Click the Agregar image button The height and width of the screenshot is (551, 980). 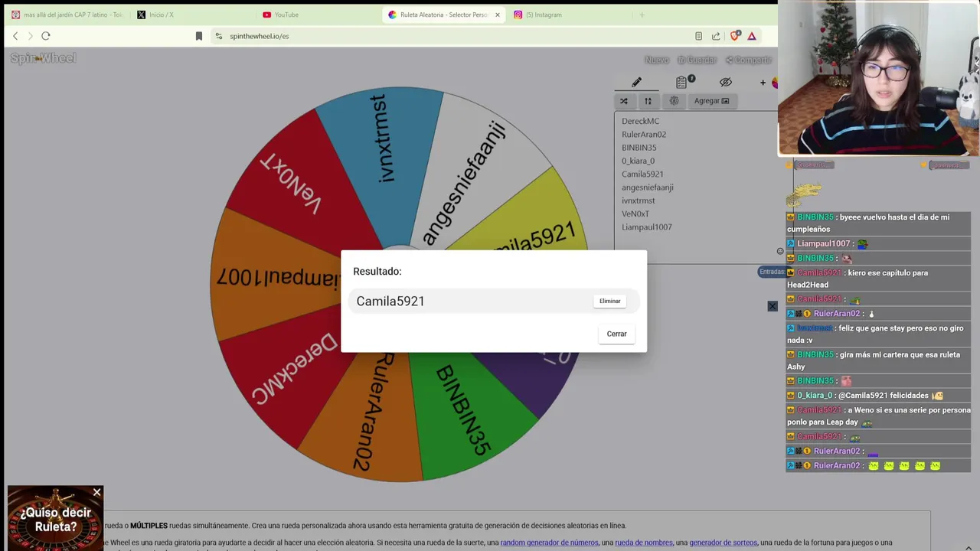pyautogui.click(x=712, y=101)
